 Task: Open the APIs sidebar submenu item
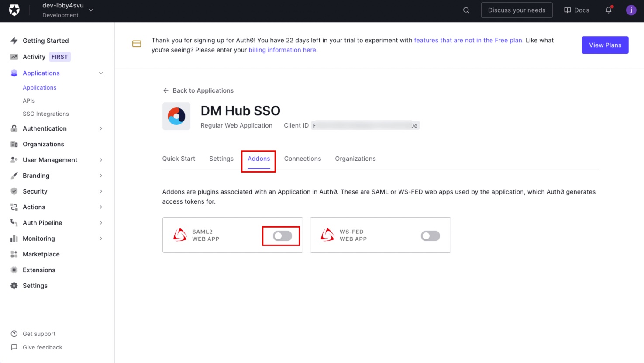pyautogui.click(x=29, y=100)
